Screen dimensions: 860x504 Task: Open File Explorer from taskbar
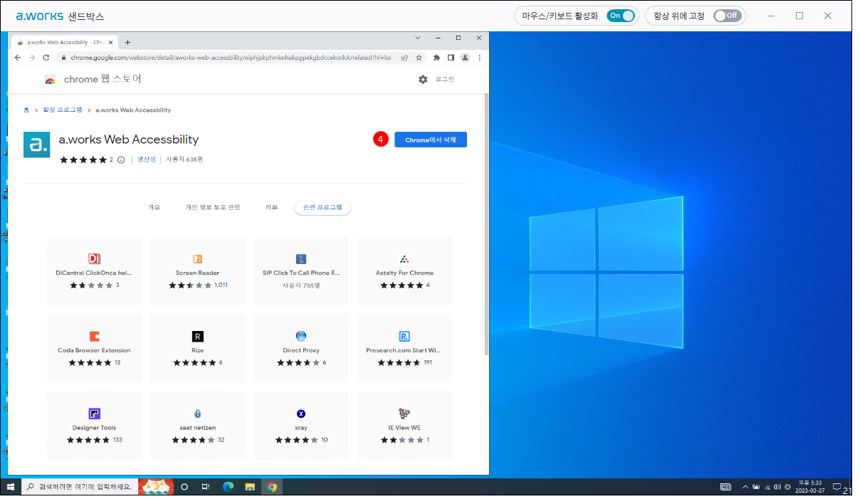coord(250,487)
